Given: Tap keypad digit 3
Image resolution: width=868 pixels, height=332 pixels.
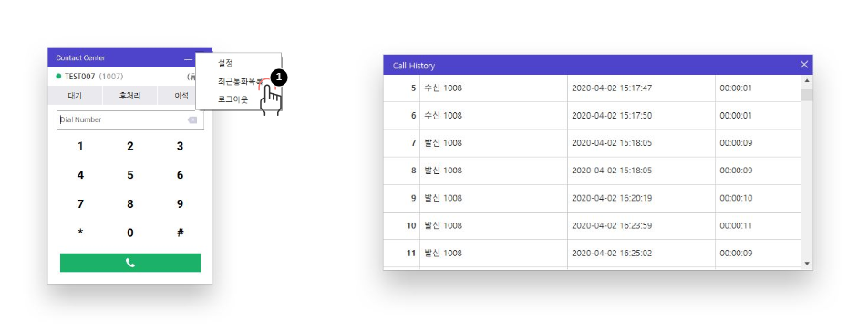Looking at the screenshot, I should click(180, 147).
